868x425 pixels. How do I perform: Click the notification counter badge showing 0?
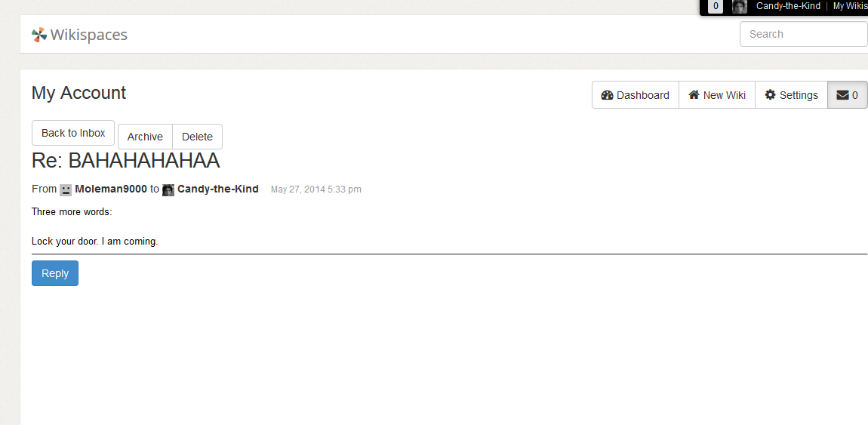click(x=716, y=6)
